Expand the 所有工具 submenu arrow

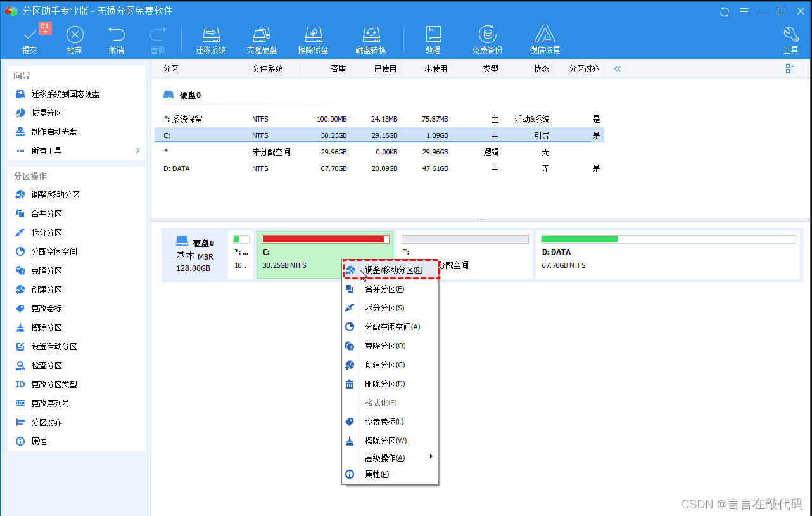tap(137, 151)
